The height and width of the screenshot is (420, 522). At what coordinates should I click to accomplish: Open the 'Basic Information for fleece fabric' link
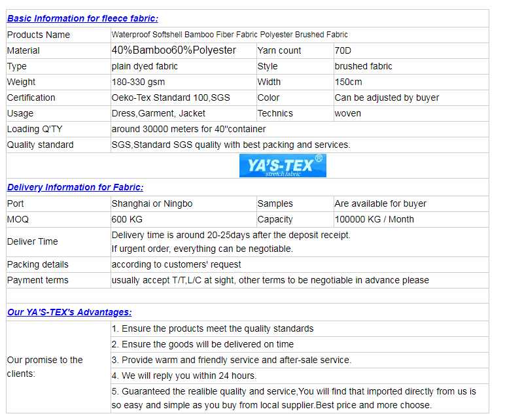[x=82, y=18]
